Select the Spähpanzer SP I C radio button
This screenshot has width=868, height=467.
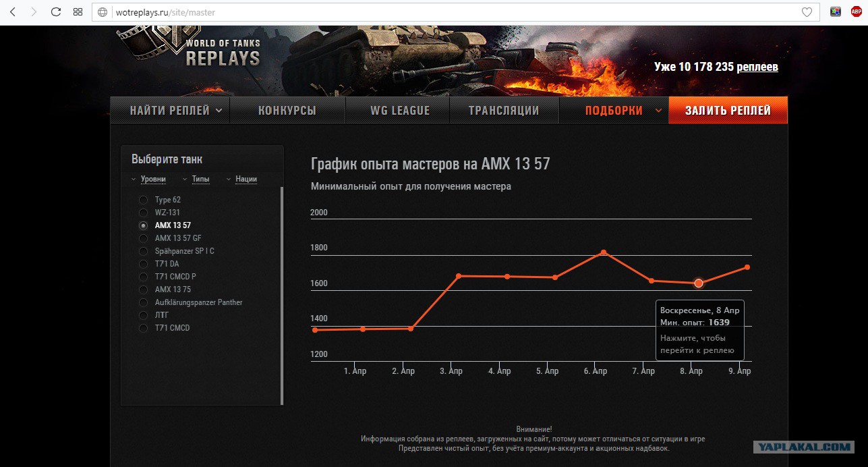click(x=143, y=251)
